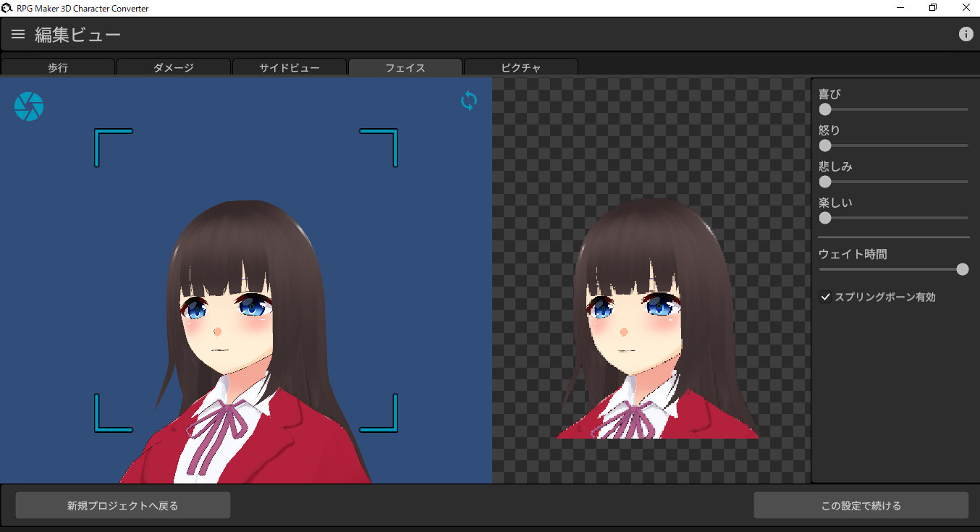Image resolution: width=980 pixels, height=532 pixels.
Task: Select the フェイス tab
Action: pyautogui.click(x=405, y=67)
